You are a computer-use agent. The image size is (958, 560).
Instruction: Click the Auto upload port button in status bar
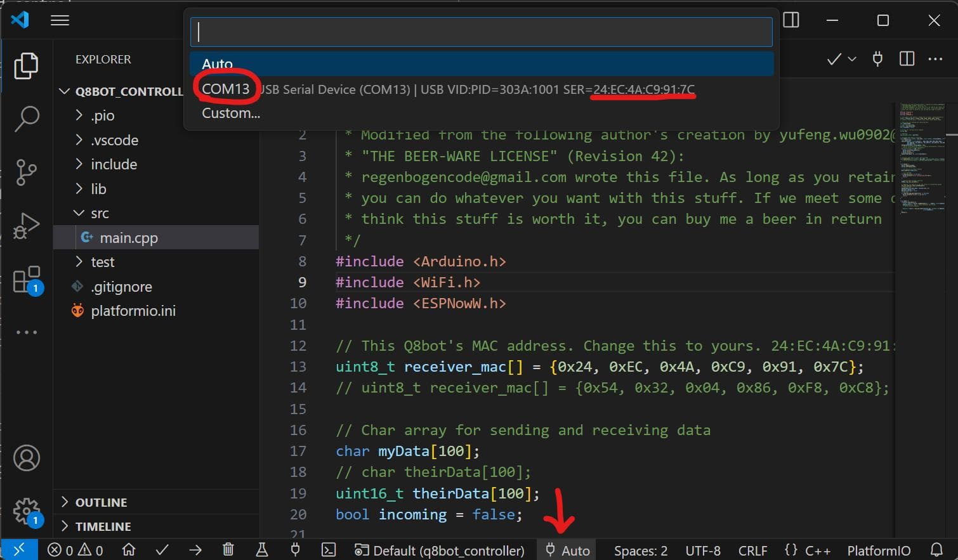[568, 550]
